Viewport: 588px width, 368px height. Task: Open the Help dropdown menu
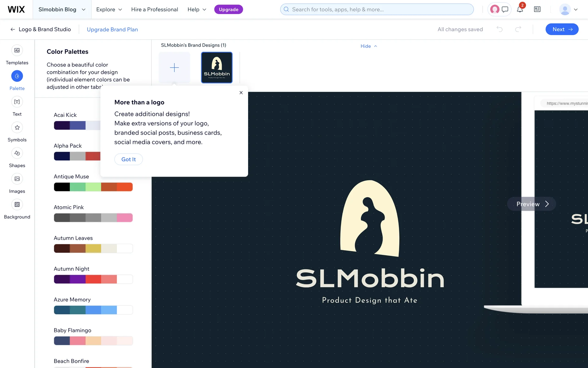coord(197,10)
